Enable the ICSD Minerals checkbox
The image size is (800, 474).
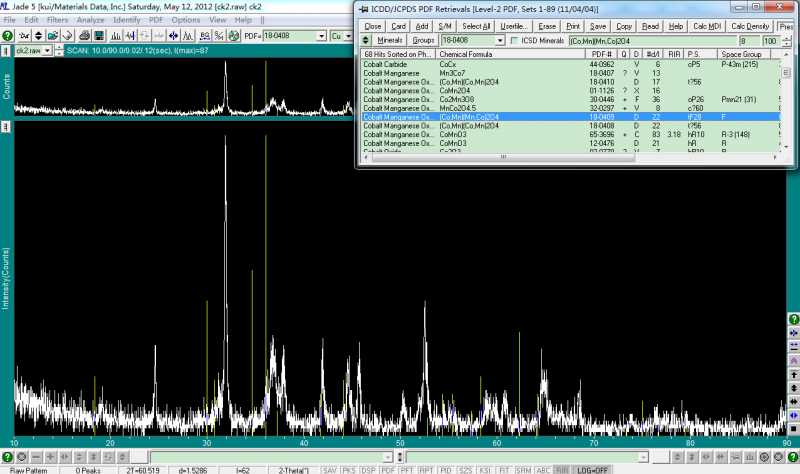pyautogui.click(x=514, y=40)
